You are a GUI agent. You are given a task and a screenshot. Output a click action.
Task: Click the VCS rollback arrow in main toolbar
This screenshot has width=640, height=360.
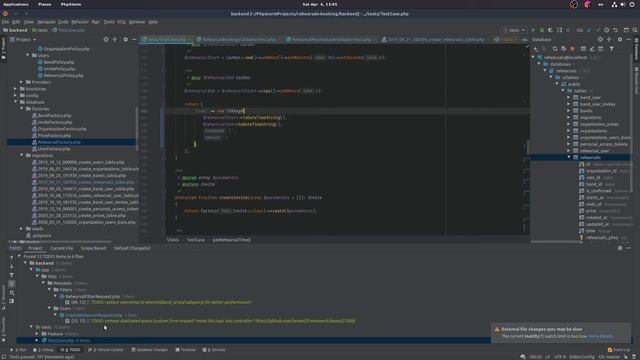pyautogui.click(x=616, y=30)
